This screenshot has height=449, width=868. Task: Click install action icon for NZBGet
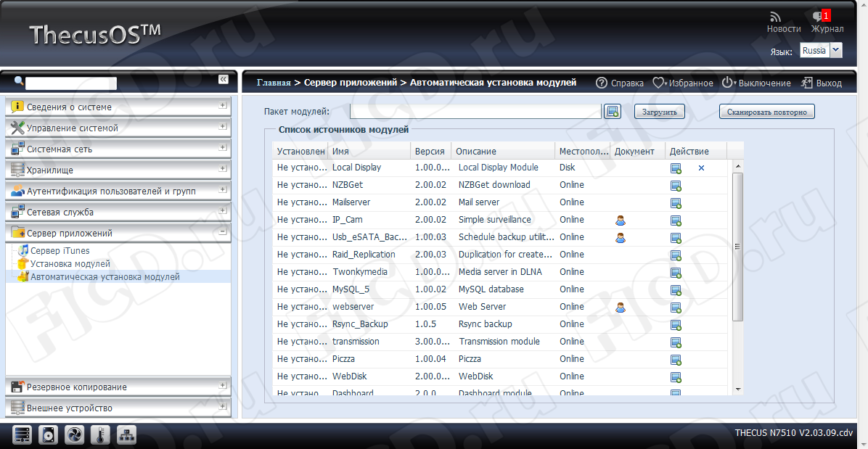point(676,186)
